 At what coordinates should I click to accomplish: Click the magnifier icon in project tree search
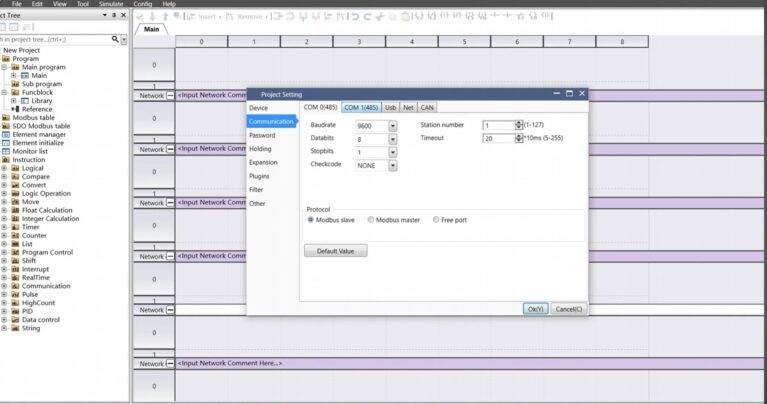115,39
